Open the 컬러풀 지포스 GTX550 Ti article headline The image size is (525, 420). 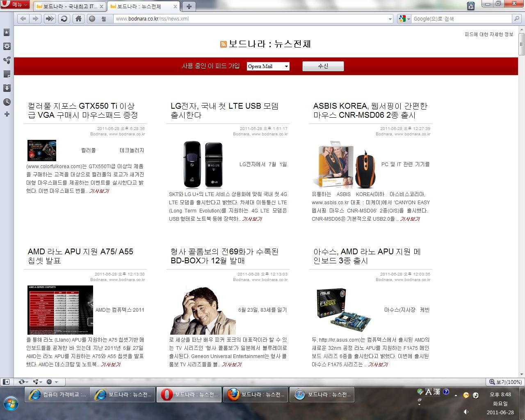(83, 111)
